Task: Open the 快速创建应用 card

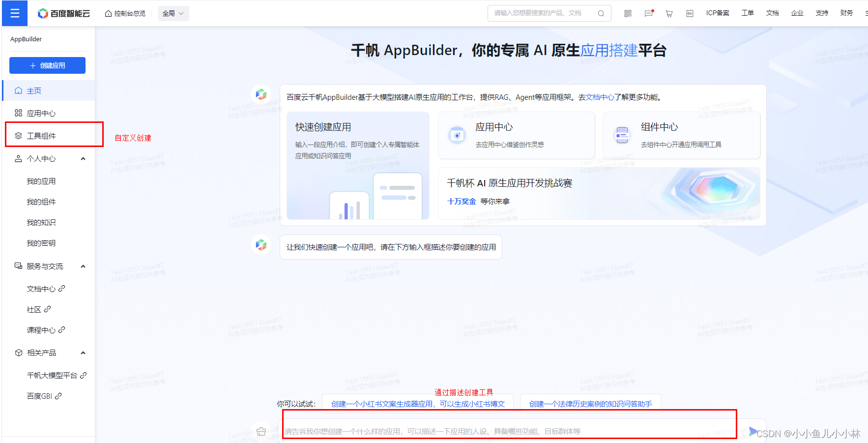Action: 358,166
